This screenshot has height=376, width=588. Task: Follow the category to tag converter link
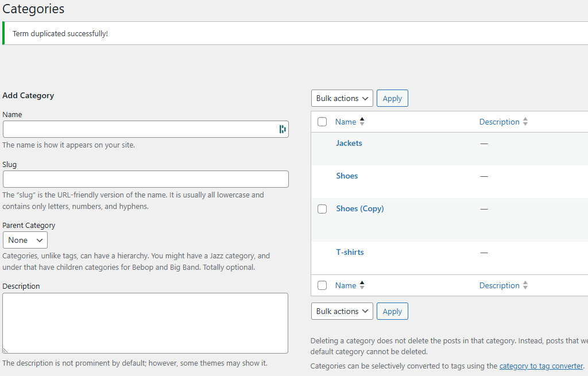541,366
